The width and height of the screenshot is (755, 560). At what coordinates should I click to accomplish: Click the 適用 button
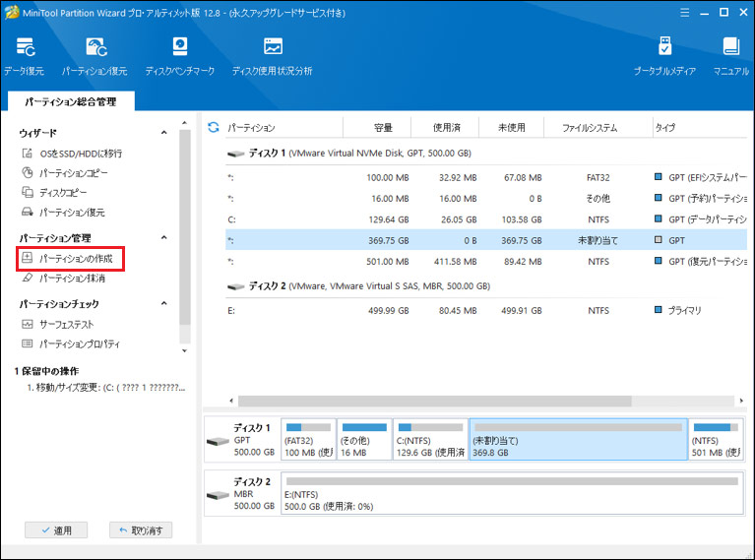click(56, 530)
